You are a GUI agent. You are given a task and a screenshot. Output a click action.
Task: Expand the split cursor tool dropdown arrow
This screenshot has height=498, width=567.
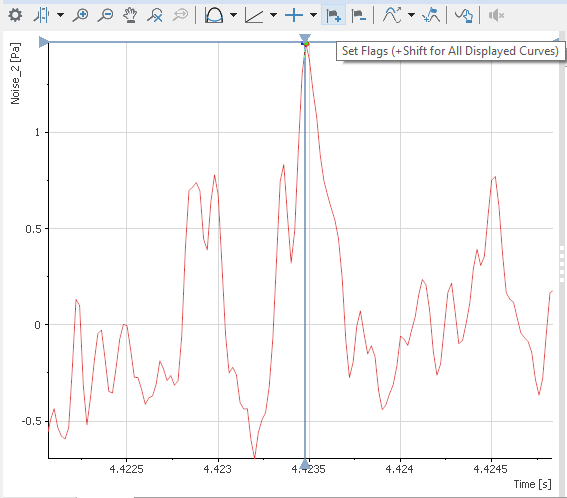click(61, 15)
